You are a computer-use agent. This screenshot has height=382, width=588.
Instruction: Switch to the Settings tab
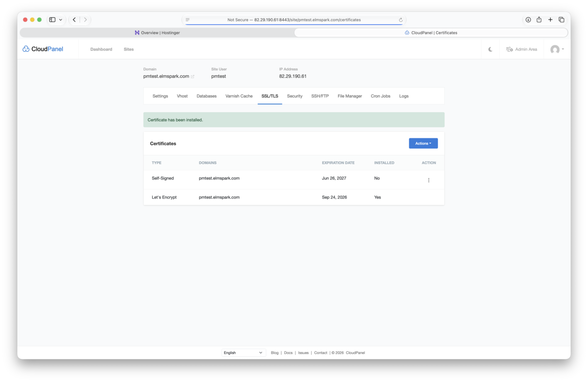click(160, 96)
